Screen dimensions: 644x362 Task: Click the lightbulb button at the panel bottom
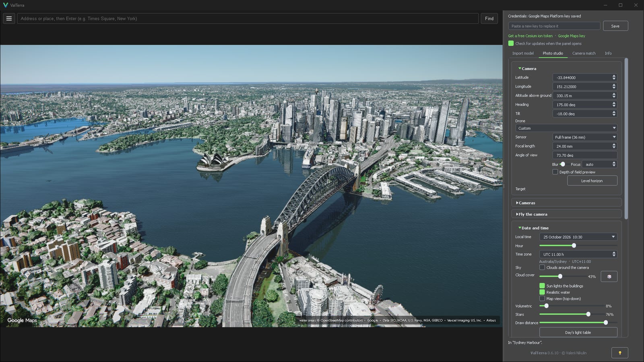pyautogui.click(x=620, y=353)
